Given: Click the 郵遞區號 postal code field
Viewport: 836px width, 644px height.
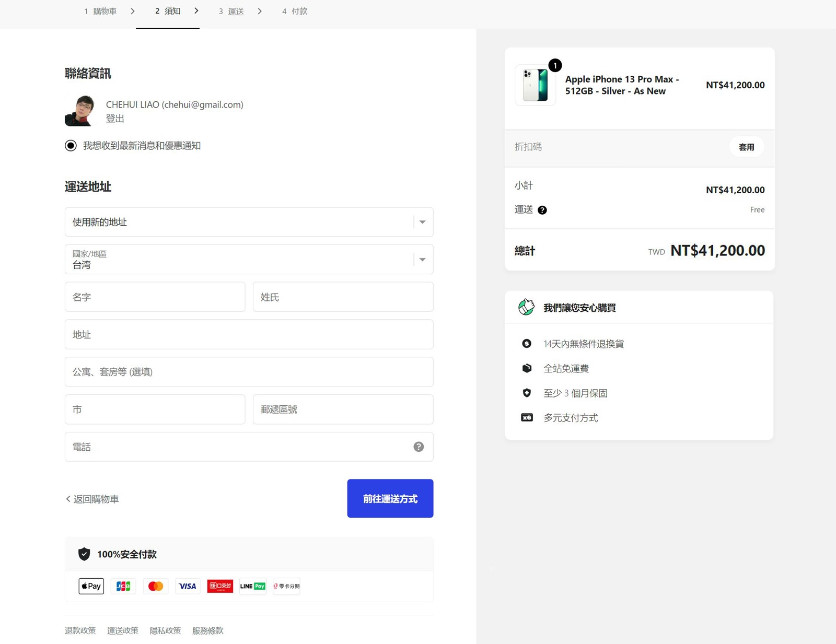Looking at the screenshot, I should click(343, 409).
